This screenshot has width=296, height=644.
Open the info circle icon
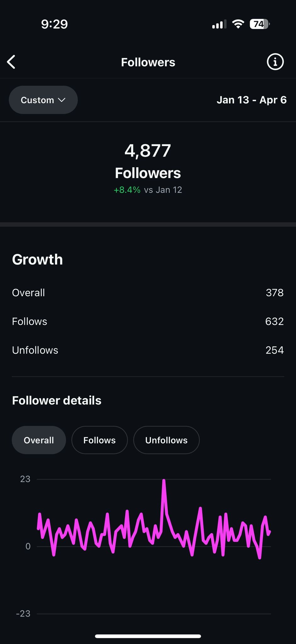click(275, 62)
